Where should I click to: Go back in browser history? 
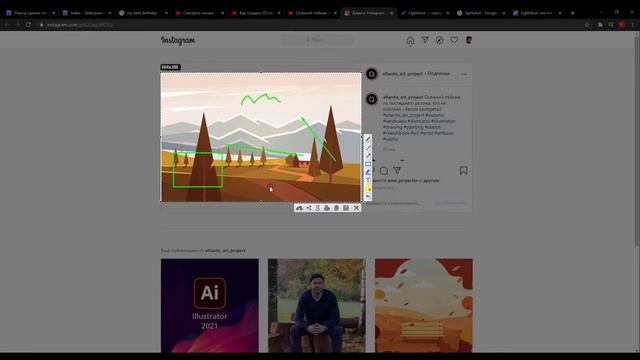(7, 25)
